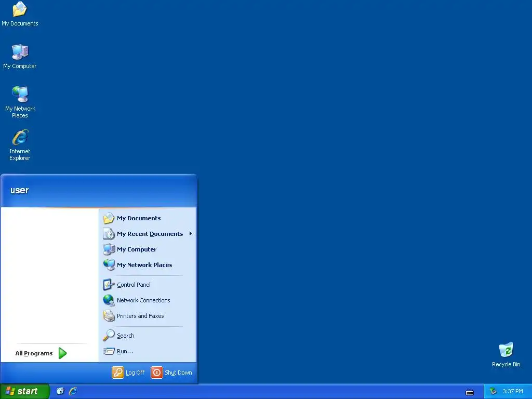This screenshot has width=532, height=399.
Task: Open Control Panel from the Start menu
Action: tap(148, 285)
